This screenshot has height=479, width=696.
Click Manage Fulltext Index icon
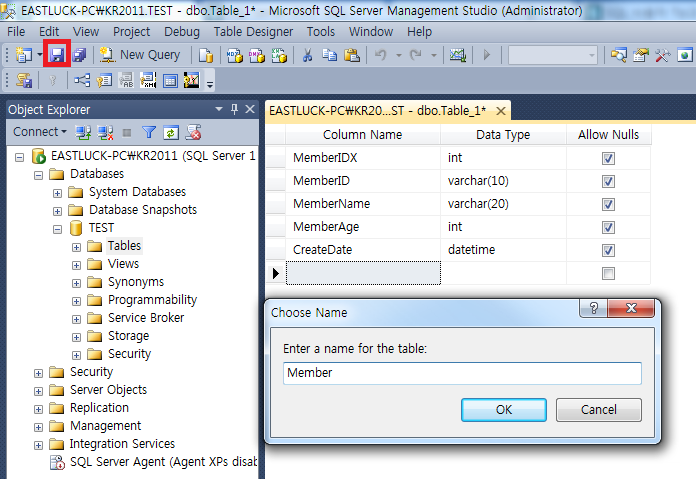pyautogui.click(x=126, y=80)
